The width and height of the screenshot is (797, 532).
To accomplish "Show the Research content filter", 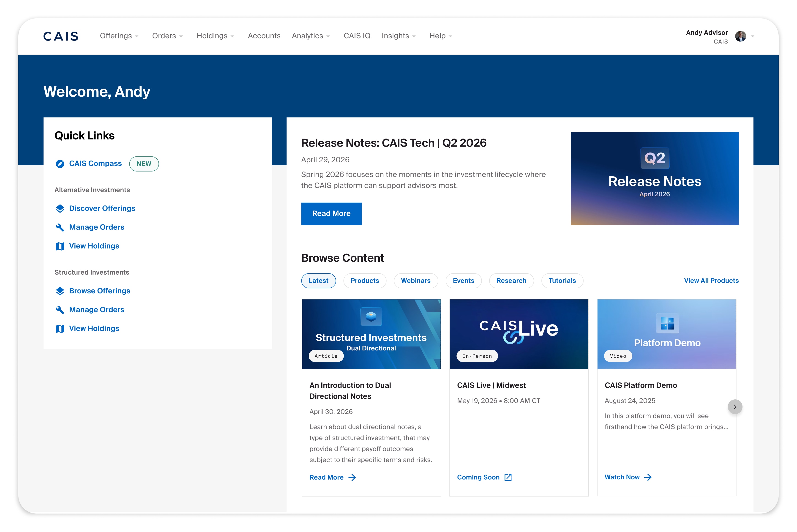I will click(x=511, y=281).
